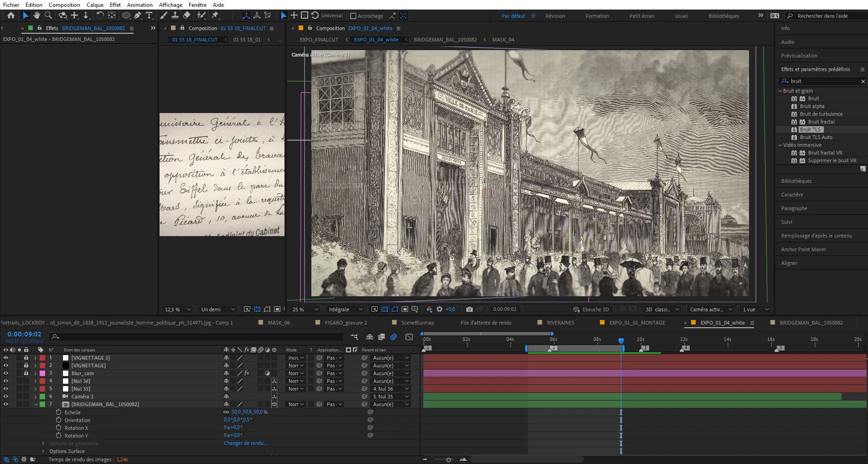Select the Hand tool
Viewport: 868px width, 464px height.
point(37,15)
